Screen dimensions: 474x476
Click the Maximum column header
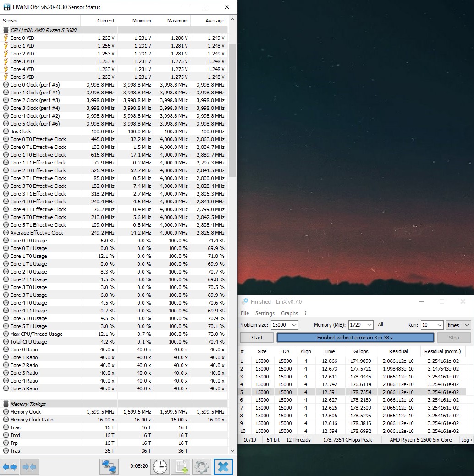pyautogui.click(x=172, y=21)
